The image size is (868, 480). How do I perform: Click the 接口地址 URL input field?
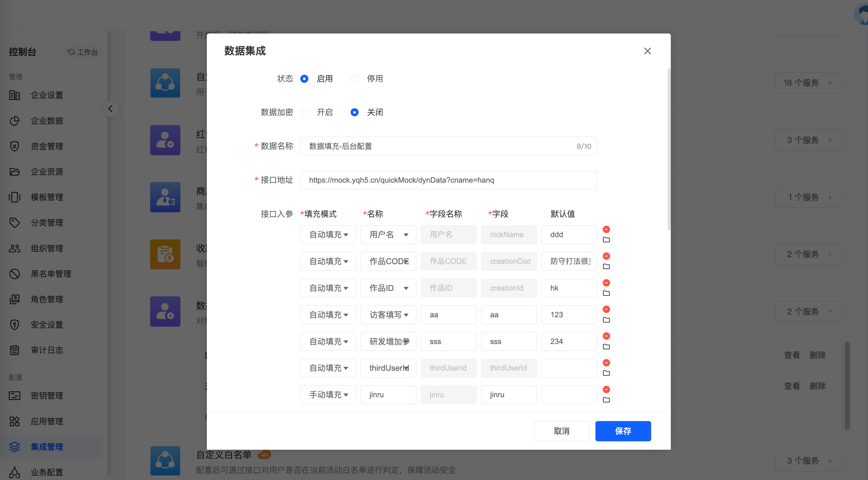[x=448, y=180]
